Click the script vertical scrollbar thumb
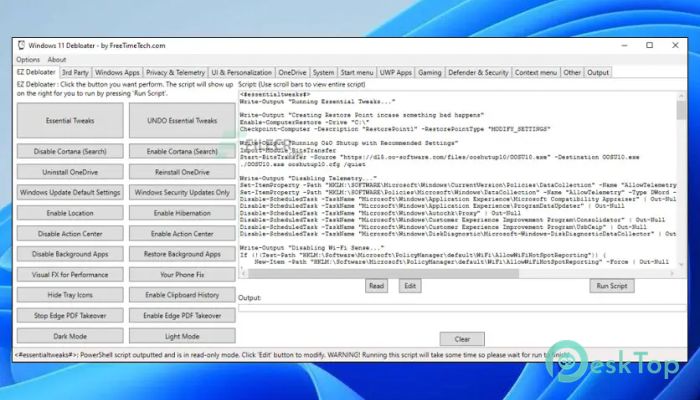 tap(681, 110)
